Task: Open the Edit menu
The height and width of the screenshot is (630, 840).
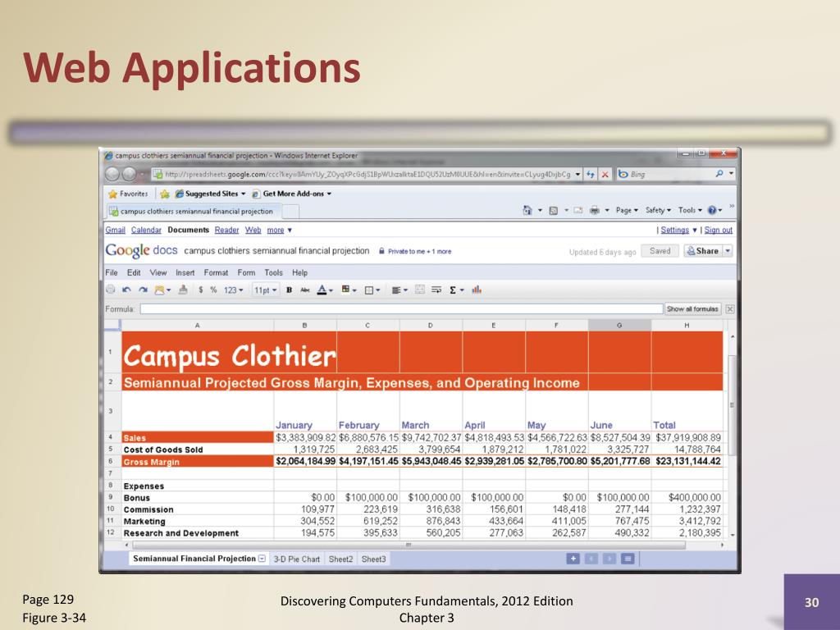Action: click(134, 272)
